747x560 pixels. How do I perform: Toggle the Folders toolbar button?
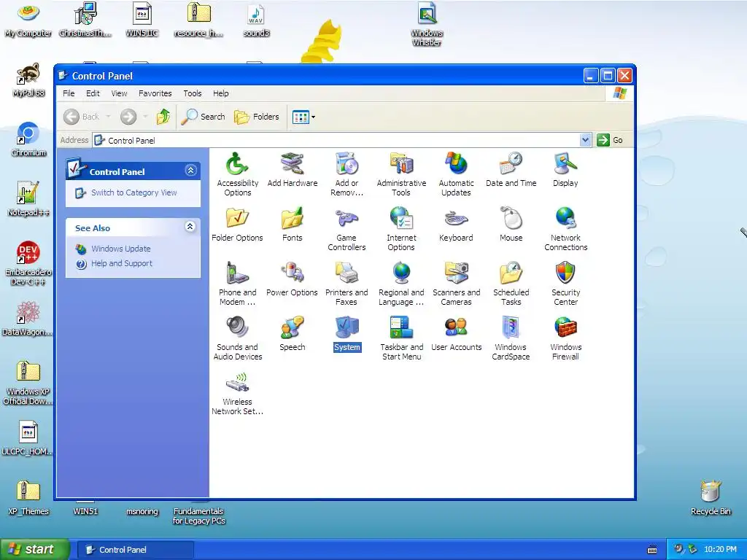(257, 117)
